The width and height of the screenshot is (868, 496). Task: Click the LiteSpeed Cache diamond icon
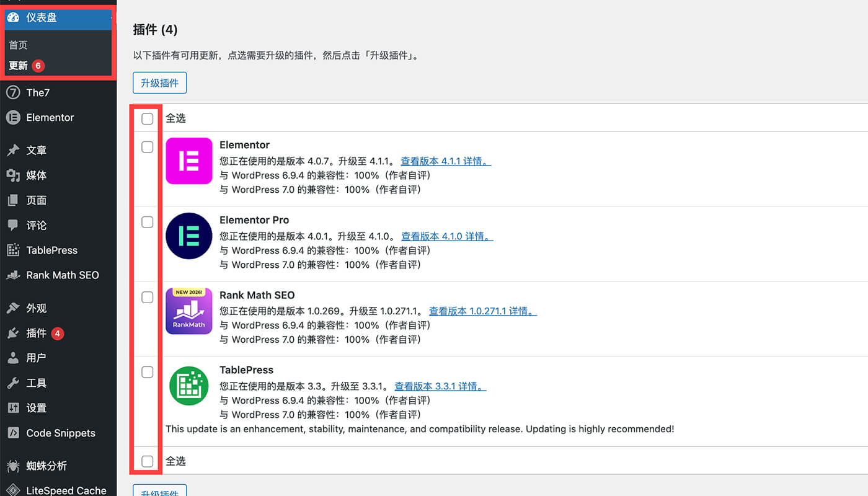click(13, 490)
